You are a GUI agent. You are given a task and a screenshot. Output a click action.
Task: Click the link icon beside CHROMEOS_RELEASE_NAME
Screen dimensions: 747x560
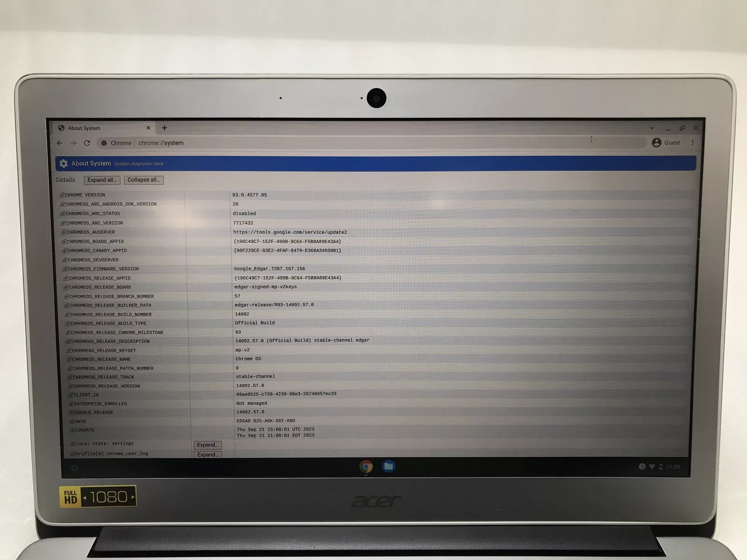(x=70, y=359)
